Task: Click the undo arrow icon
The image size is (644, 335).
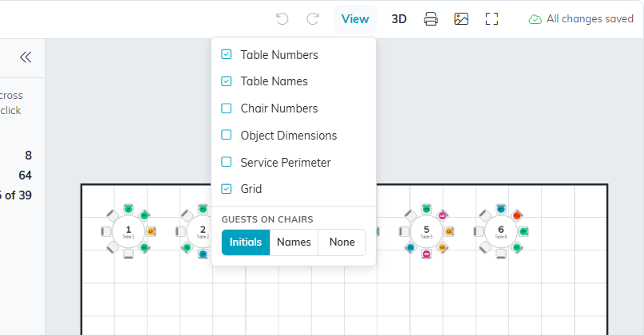Action: click(282, 19)
